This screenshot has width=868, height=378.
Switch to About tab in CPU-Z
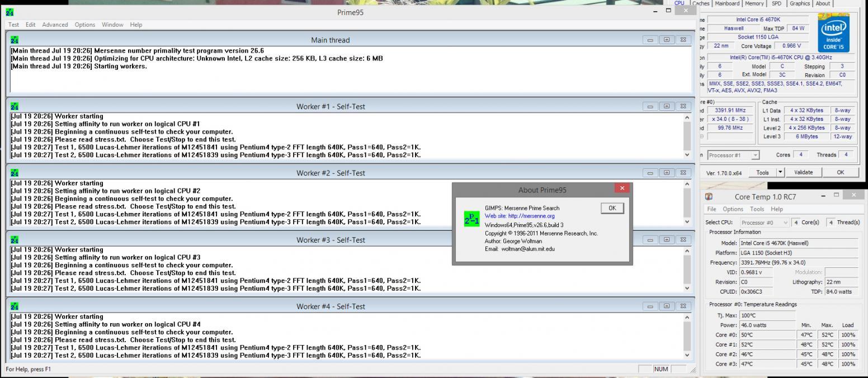point(823,3)
